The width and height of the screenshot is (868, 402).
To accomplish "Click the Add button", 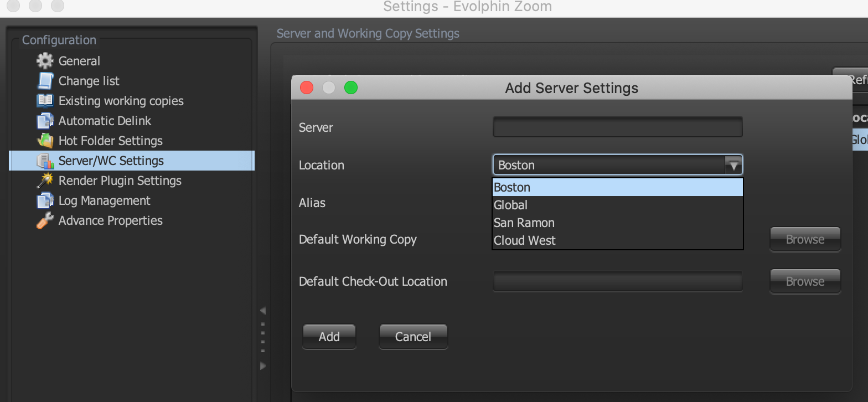I will 329,337.
